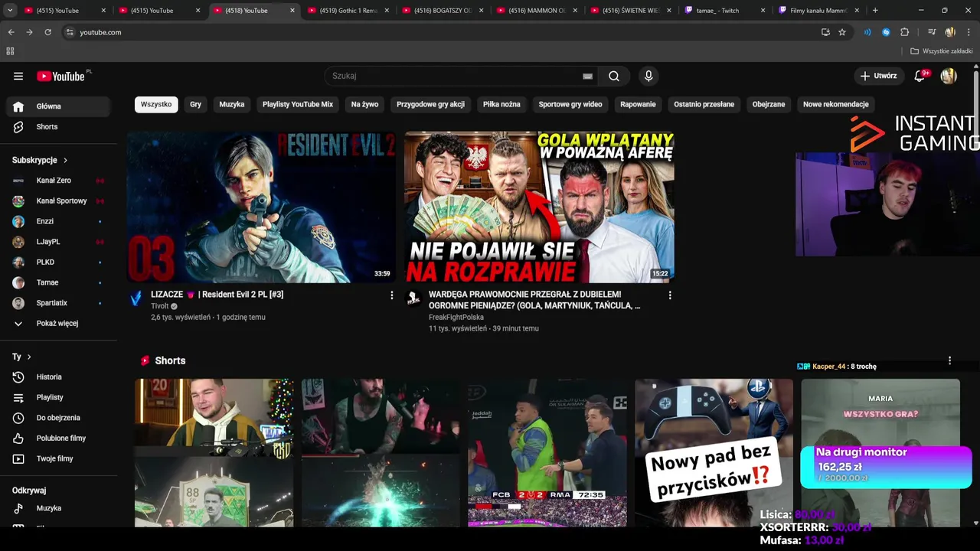The height and width of the screenshot is (551, 980).
Task: Open the account avatar menu
Action: (x=949, y=76)
